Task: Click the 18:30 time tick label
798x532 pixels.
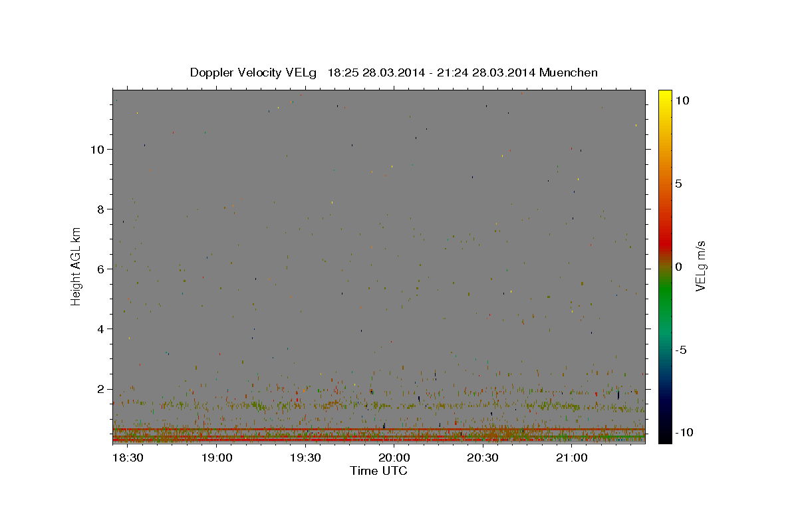Action: [x=126, y=458]
